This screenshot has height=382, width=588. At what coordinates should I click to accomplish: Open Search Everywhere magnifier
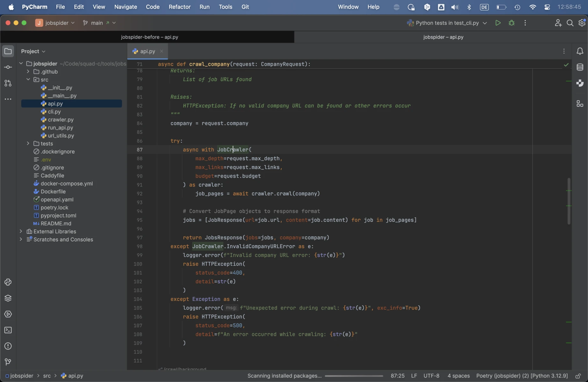(570, 23)
